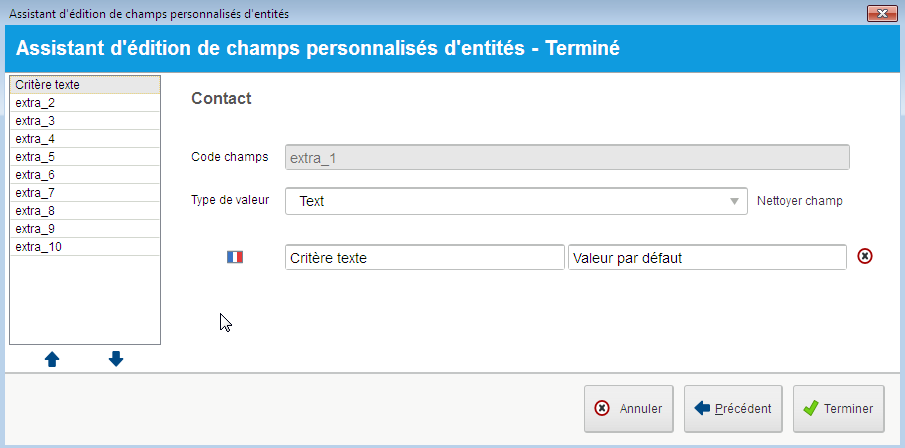Click the move up arrow icon
This screenshot has width=905, height=448.
tap(52, 359)
